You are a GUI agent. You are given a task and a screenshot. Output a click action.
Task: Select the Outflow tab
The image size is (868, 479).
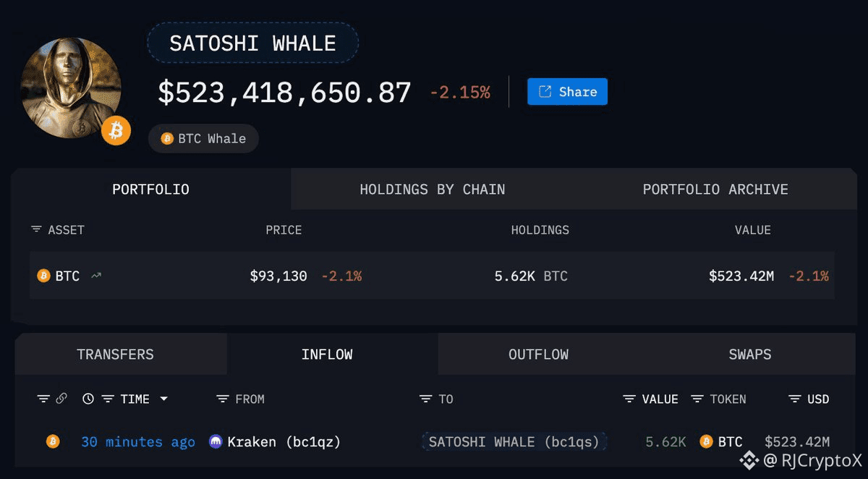538,355
